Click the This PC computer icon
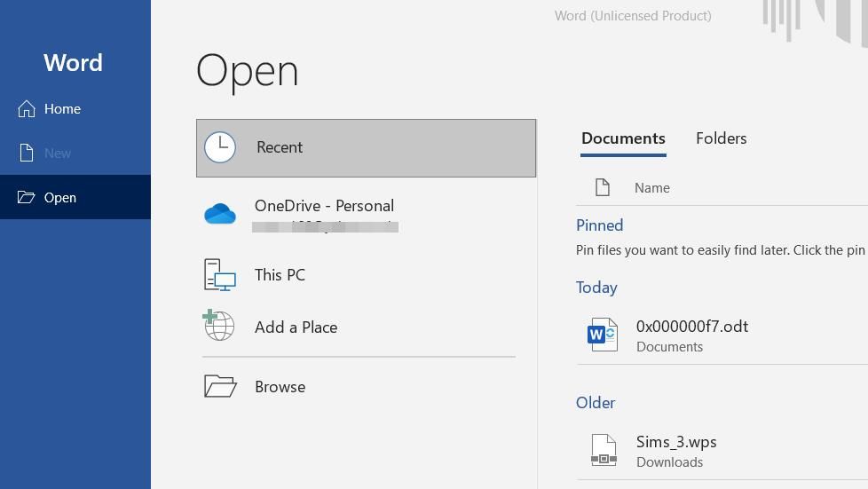The width and height of the screenshot is (868, 489). (220, 275)
